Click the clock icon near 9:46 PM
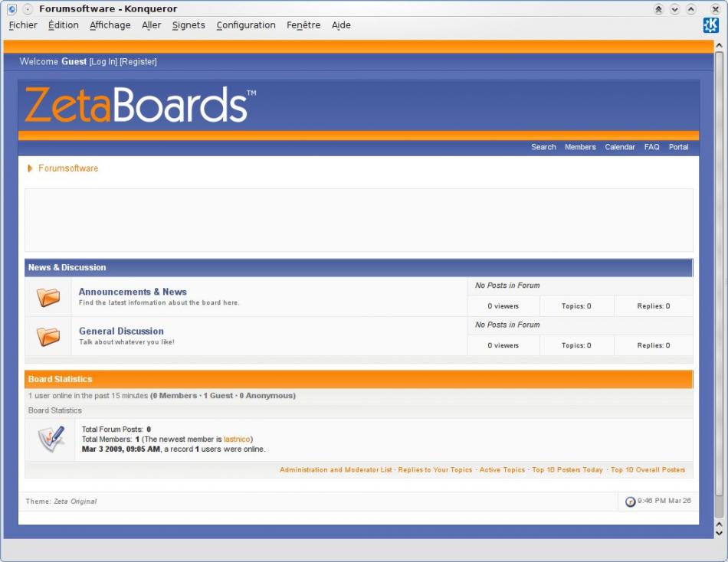 tap(630, 502)
